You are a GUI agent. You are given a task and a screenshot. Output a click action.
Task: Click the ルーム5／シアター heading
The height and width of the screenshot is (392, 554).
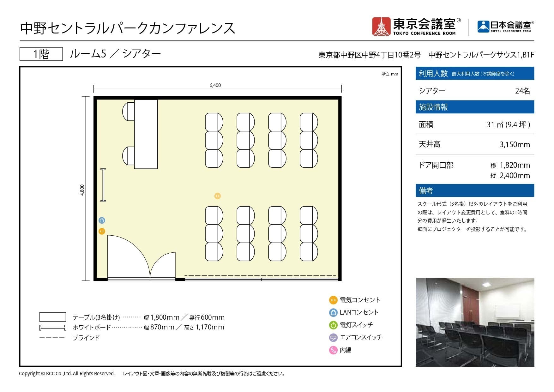(115, 54)
